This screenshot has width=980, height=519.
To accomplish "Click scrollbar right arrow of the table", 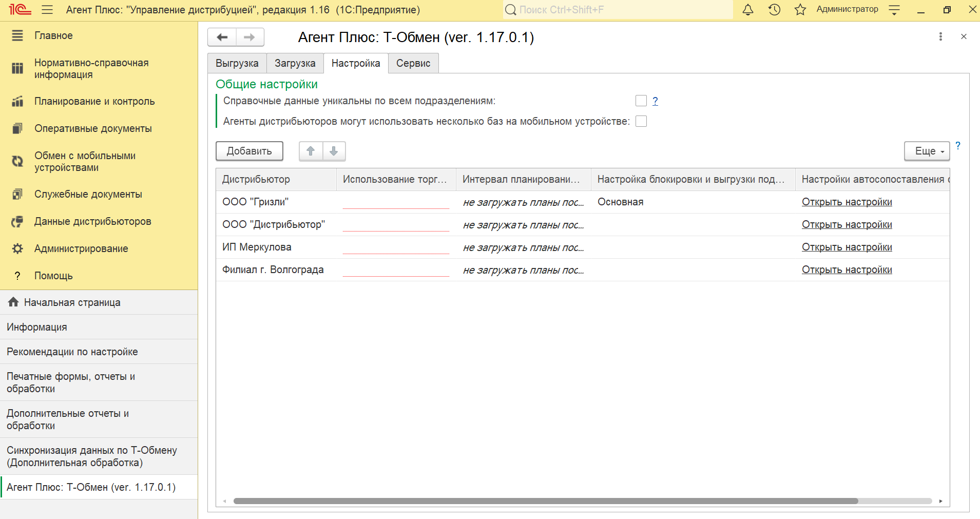I will pyautogui.click(x=940, y=501).
